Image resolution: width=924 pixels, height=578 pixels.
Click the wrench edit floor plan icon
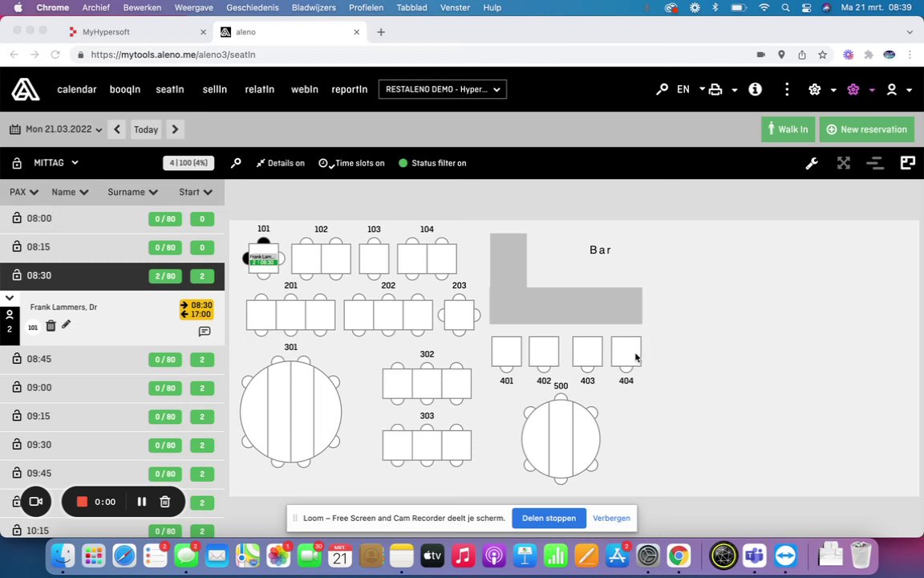812,164
